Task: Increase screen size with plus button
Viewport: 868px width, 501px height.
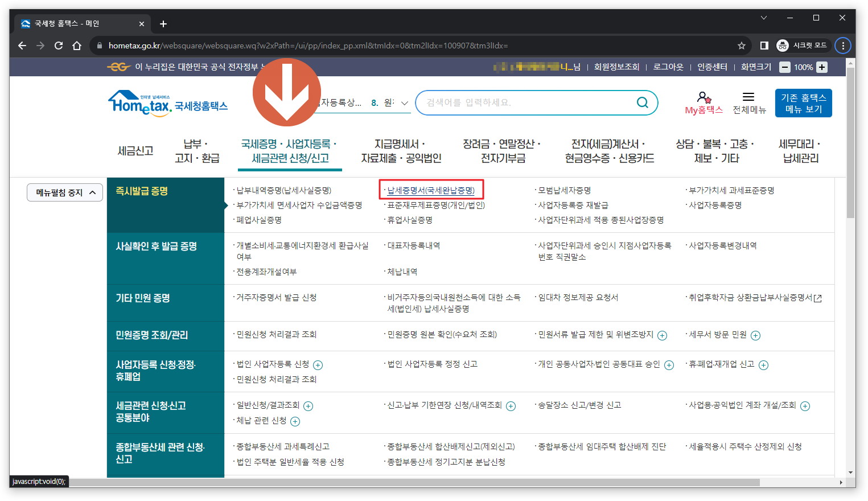Action: pyautogui.click(x=821, y=67)
